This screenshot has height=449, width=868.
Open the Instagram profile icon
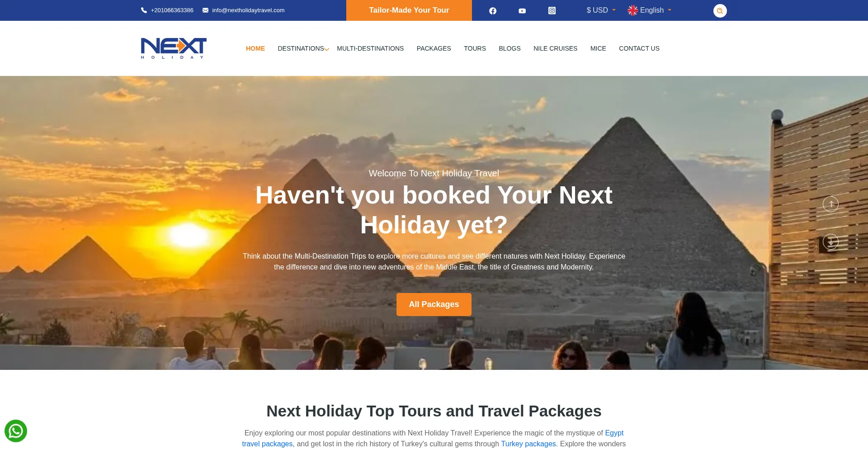552,10
